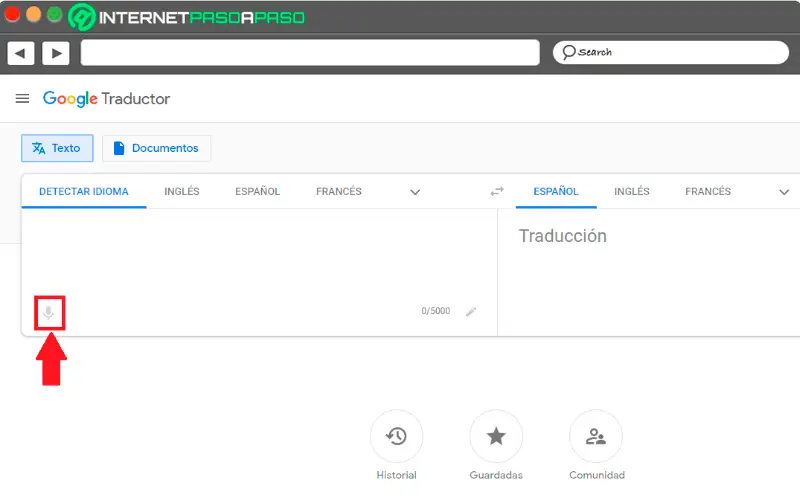The height and width of the screenshot is (500, 800).
Task: Open Guardadas star icon
Action: 496,436
